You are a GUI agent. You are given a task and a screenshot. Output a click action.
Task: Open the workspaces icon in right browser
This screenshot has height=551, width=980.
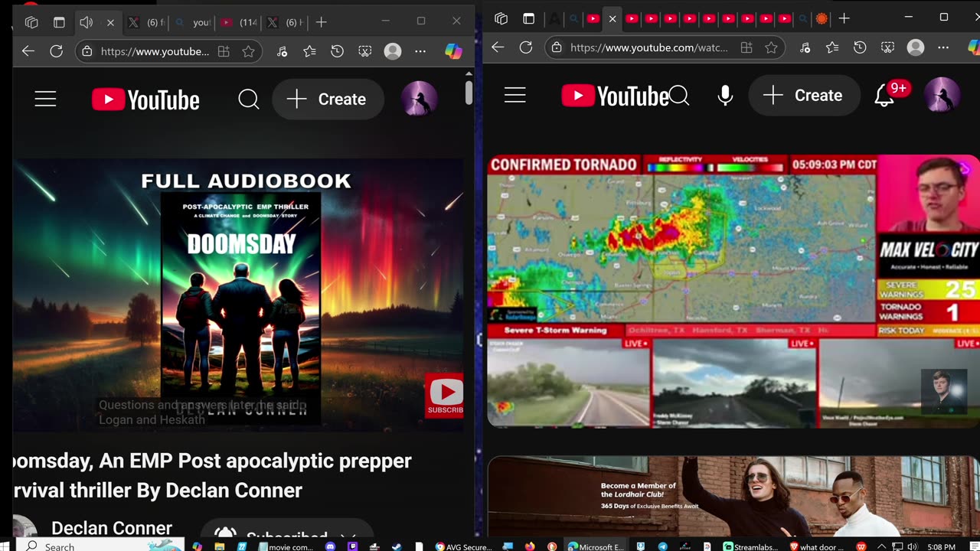click(501, 18)
